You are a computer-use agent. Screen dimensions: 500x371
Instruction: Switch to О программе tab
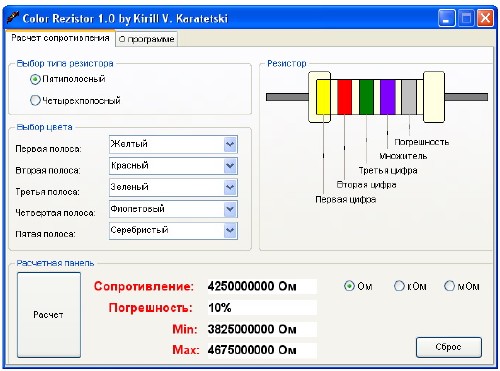tap(146, 39)
